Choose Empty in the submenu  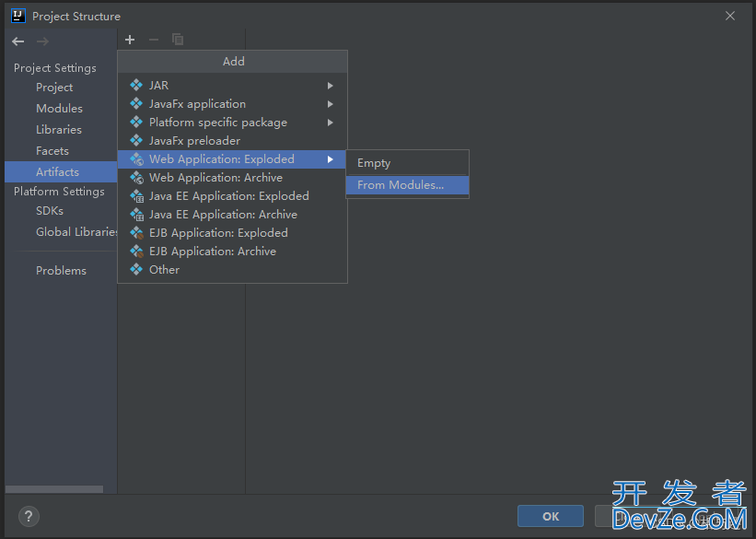tap(407, 163)
